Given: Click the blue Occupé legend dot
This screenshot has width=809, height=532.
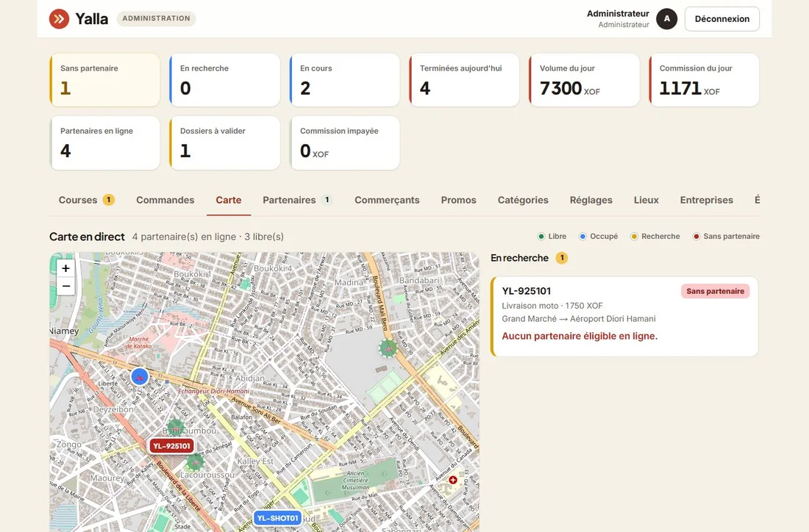Looking at the screenshot, I should [582, 237].
